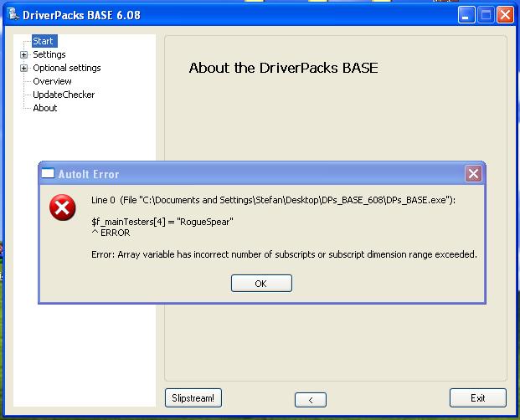Select the Settings label in the tree
The image size is (520, 420).
49,54
